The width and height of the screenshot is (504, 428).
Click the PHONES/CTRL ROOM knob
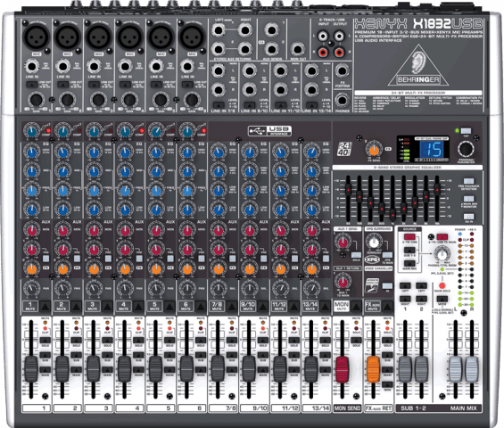442,254
